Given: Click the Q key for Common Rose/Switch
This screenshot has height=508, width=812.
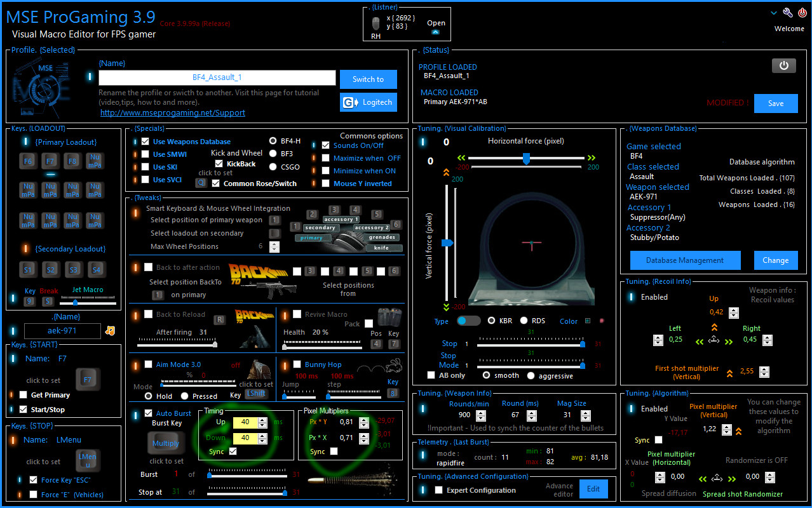Looking at the screenshot, I should 201,183.
